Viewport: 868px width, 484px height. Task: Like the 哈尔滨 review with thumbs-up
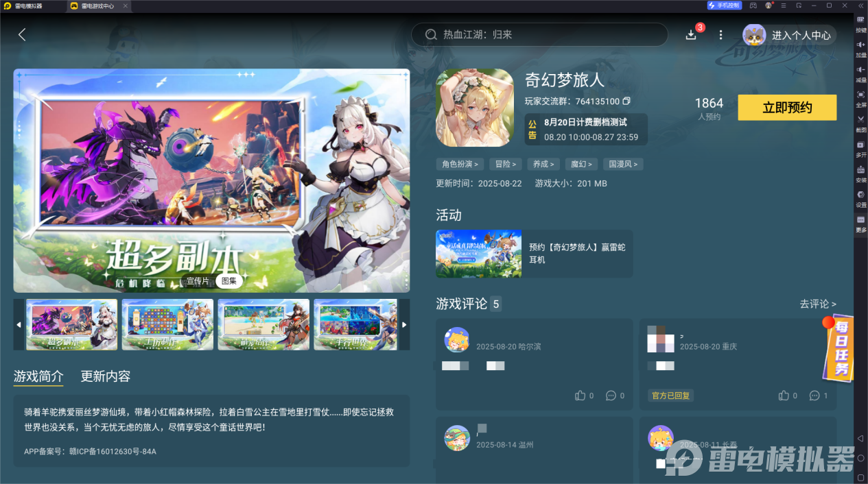point(580,396)
